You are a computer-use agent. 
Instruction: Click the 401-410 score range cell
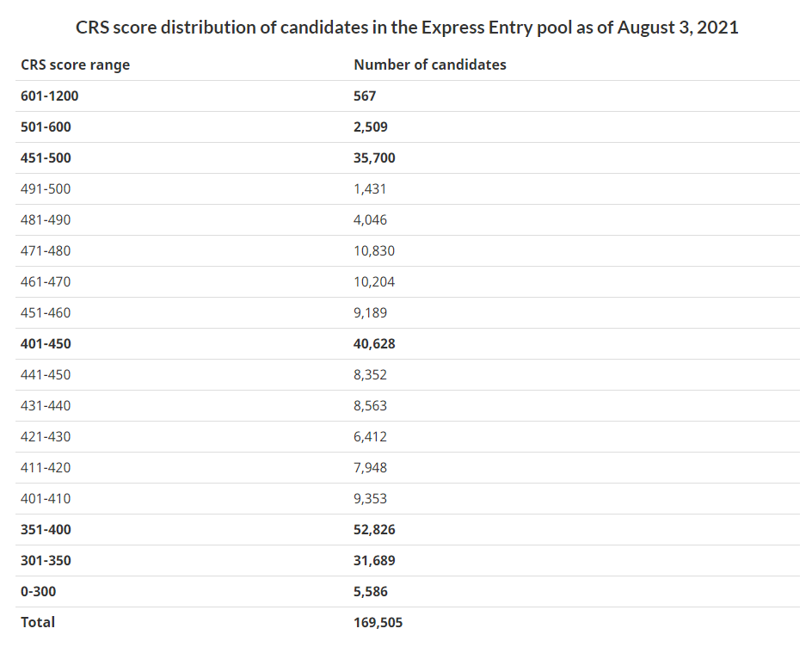click(x=46, y=498)
